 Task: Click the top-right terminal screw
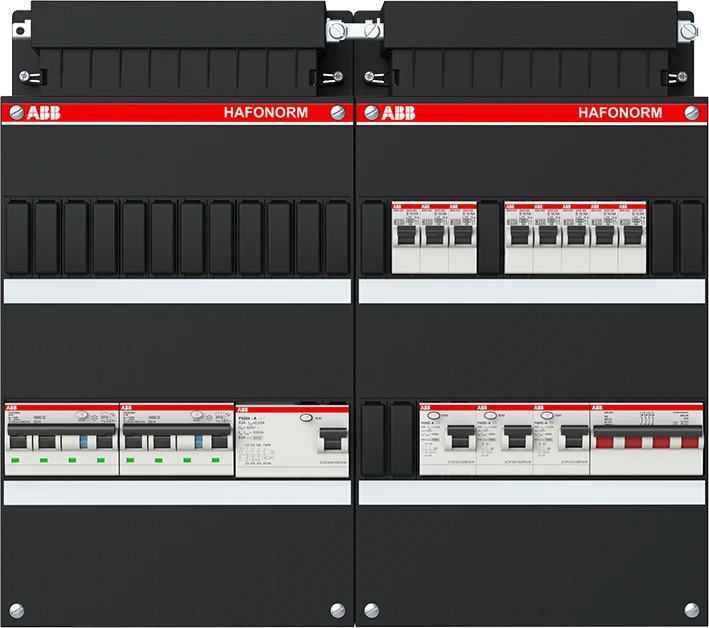pyautogui.click(x=686, y=32)
